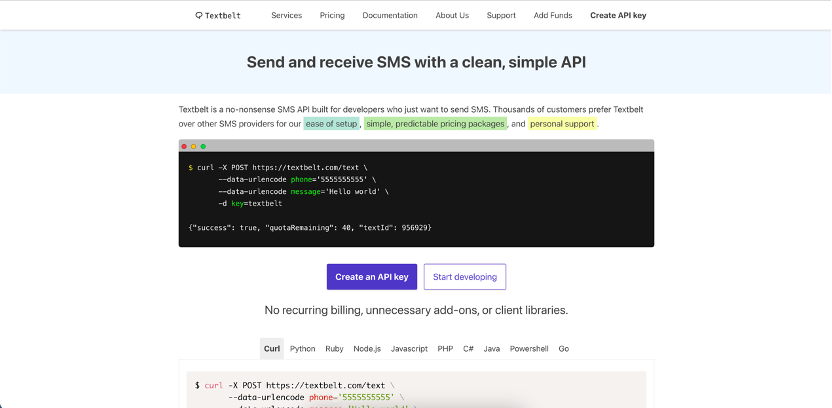Viewport: 832px width, 408px height.
Task: Open the Documentation page
Action: tap(390, 15)
